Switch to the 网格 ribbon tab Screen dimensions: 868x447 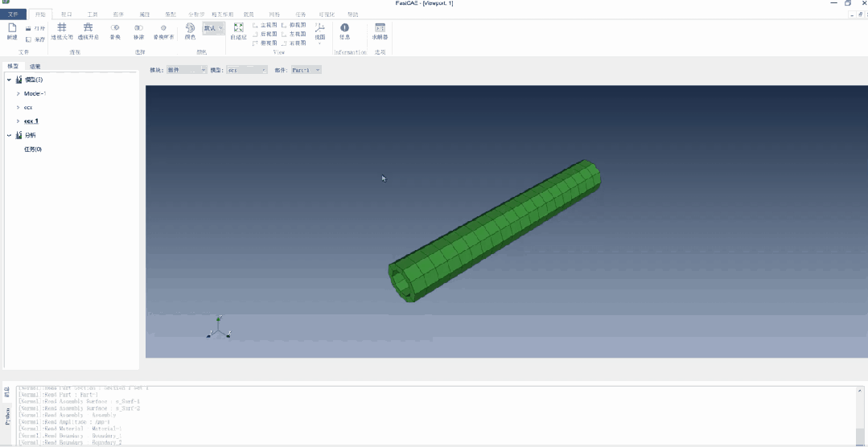coord(274,14)
